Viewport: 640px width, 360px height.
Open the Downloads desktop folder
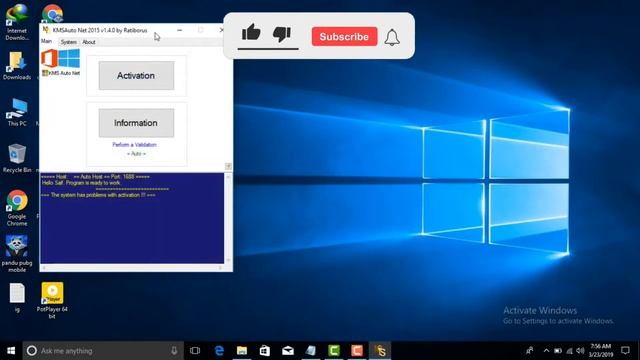(x=17, y=65)
